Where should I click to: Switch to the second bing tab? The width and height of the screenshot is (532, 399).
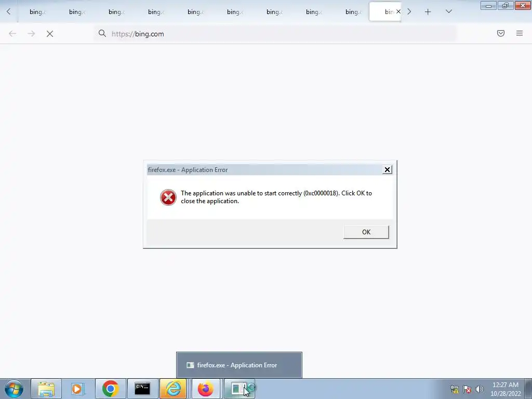(x=77, y=12)
